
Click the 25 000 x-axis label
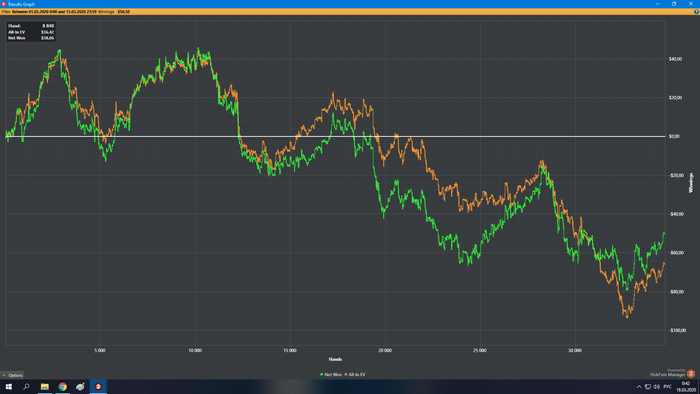click(x=480, y=351)
